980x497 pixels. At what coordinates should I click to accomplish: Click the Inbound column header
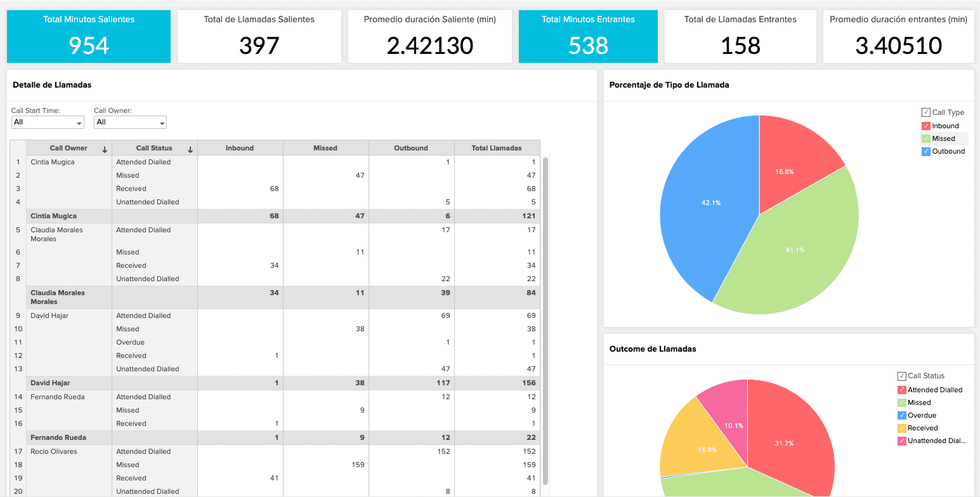240,148
